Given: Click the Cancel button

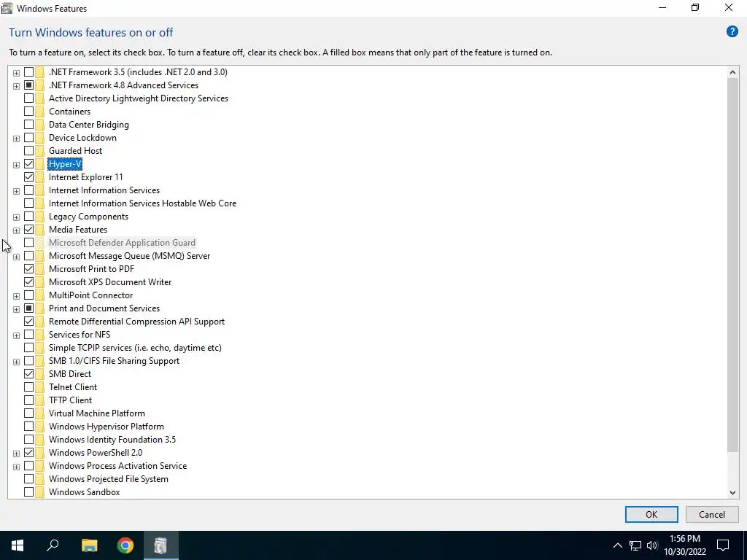Looking at the screenshot, I should (712, 514).
